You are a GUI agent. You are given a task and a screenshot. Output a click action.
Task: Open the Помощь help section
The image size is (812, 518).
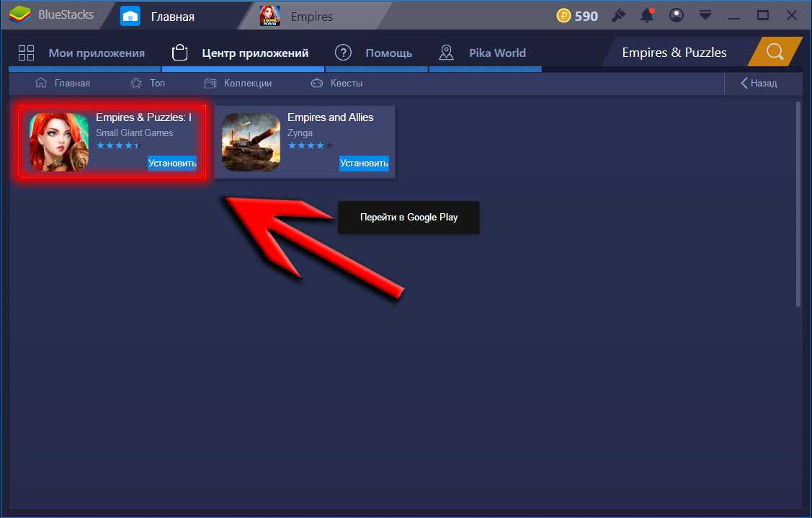(374, 53)
